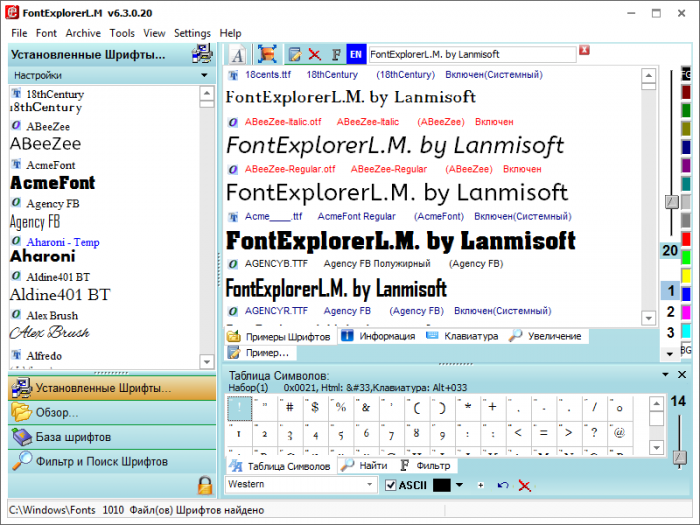The image size is (700, 525).
Task: Open Фильтр и Поиск Шрифтов section
Action: pos(112,461)
